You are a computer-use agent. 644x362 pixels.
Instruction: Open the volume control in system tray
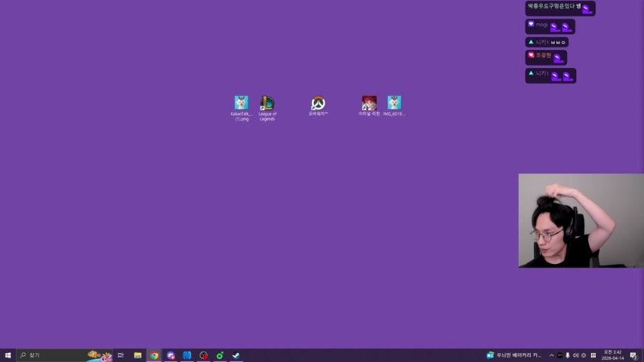(575, 355)
